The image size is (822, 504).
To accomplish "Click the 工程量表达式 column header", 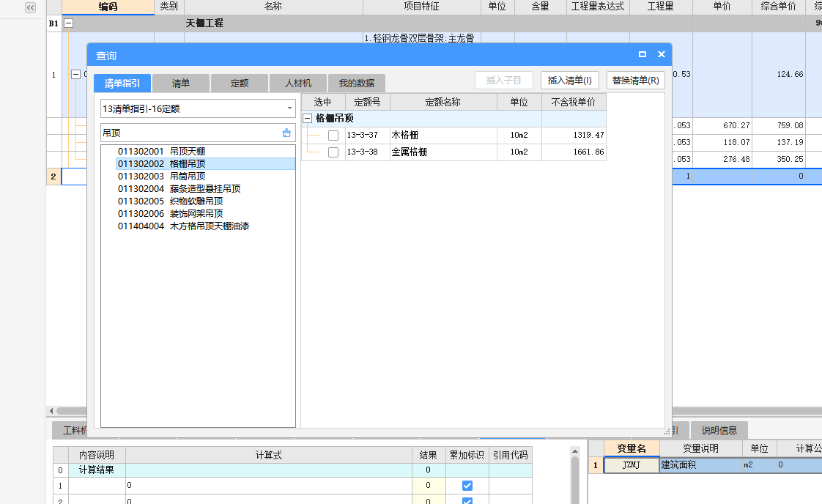I will (598, 7).
